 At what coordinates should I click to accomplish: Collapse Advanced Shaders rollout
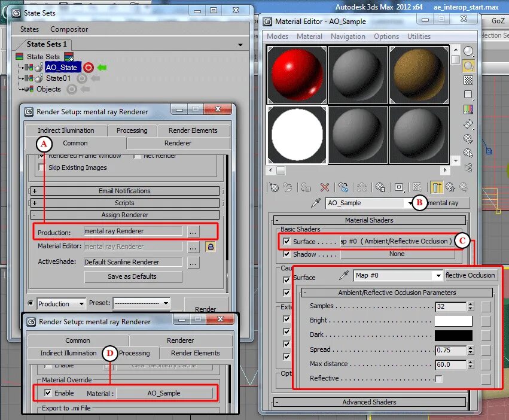pos(370,402)
